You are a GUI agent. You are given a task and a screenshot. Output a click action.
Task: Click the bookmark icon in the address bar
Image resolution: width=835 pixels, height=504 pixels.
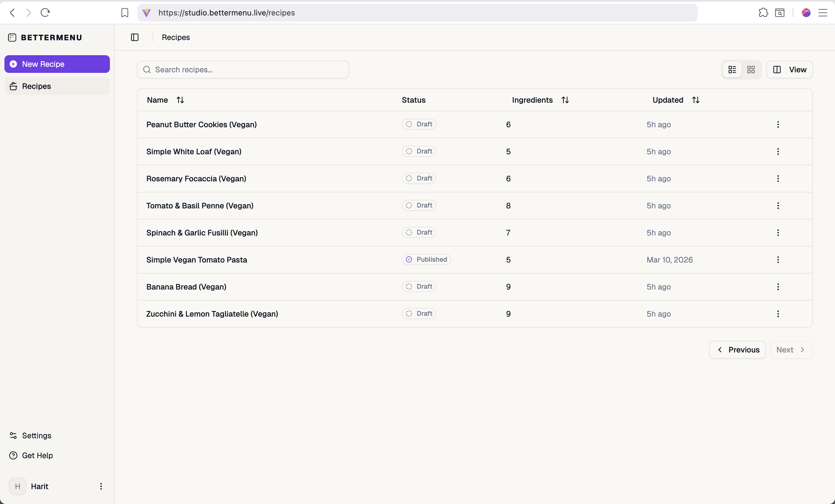tap(125, 12)
